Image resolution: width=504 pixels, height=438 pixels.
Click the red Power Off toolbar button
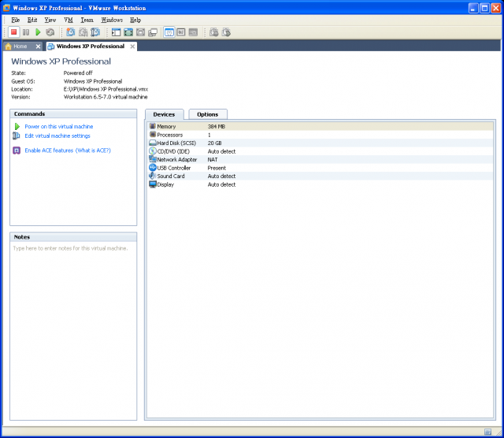[13, 32]
